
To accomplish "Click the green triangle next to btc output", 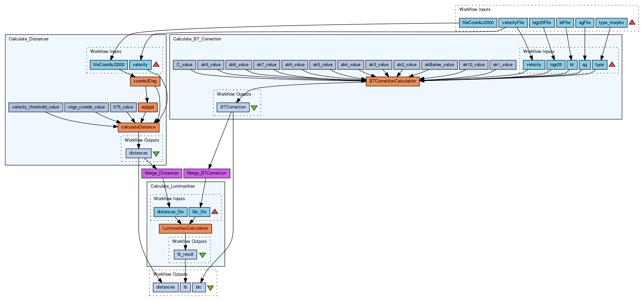I will point(210,288).
